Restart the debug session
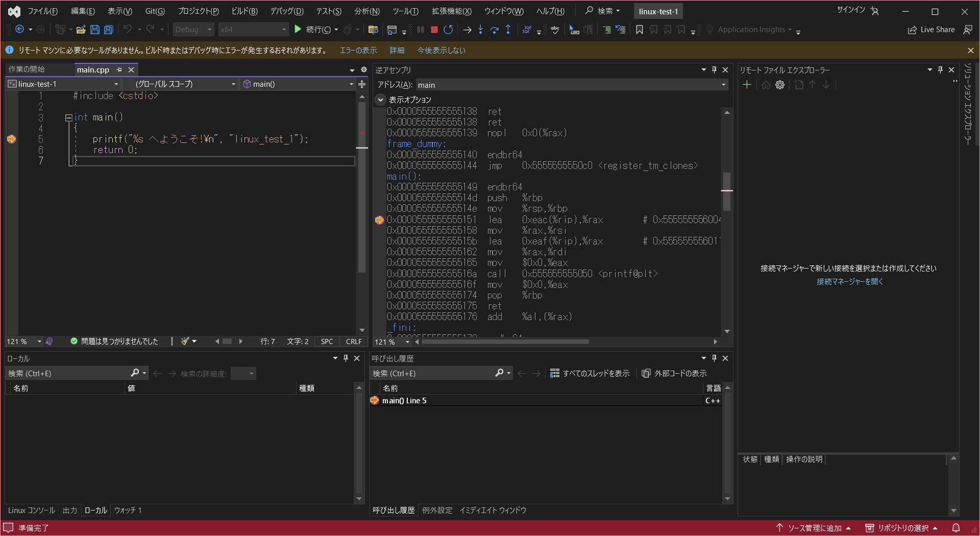Viewport: 980px width, 536px height. [448, 30]
